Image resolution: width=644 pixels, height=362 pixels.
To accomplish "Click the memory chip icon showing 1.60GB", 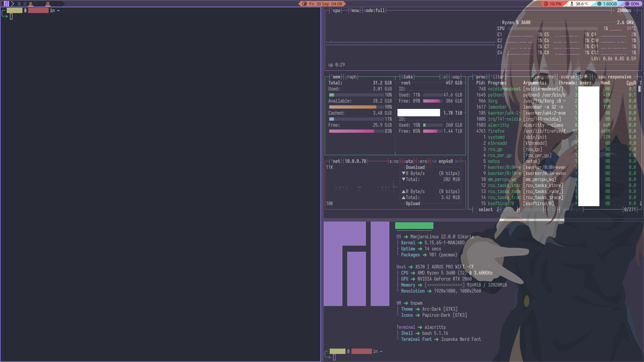I will [599, 4].
